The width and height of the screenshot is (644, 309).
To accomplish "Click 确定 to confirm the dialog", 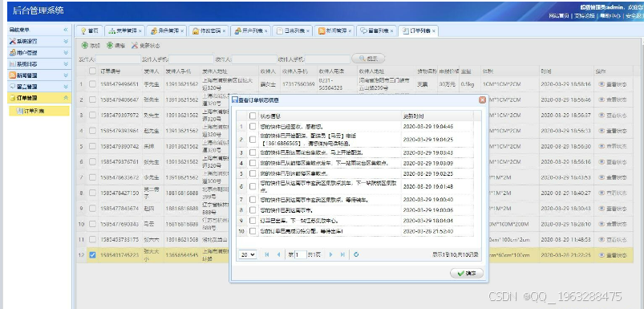I will pos(467,274).
